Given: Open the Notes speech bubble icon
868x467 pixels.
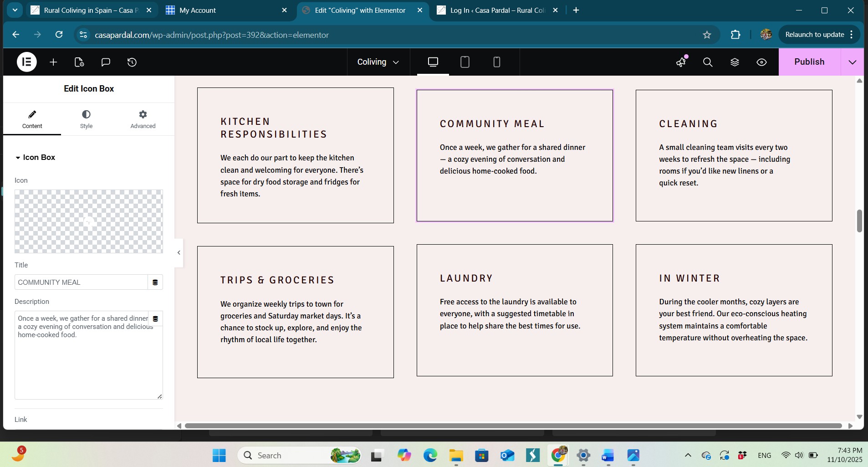Looking at the screenshot, I should point(106,62).
